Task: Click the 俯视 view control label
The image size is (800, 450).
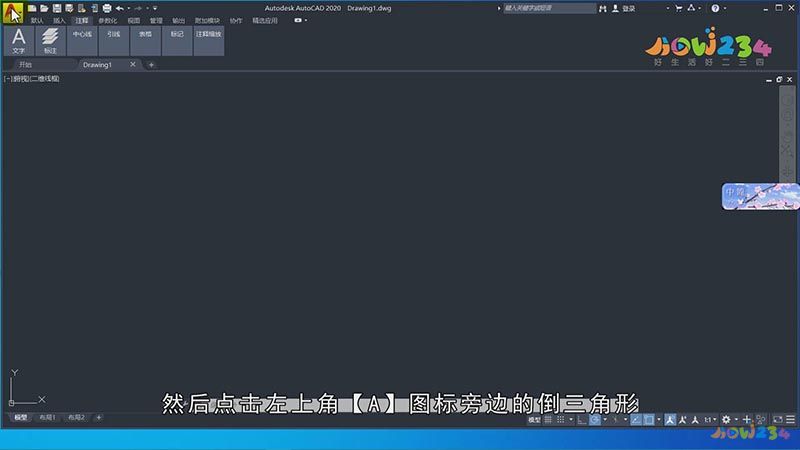Action: [x=20, y=79]
